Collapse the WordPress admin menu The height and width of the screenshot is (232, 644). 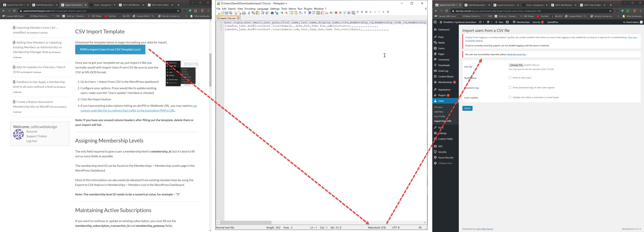pyautogui.click(x=445, y=163)
